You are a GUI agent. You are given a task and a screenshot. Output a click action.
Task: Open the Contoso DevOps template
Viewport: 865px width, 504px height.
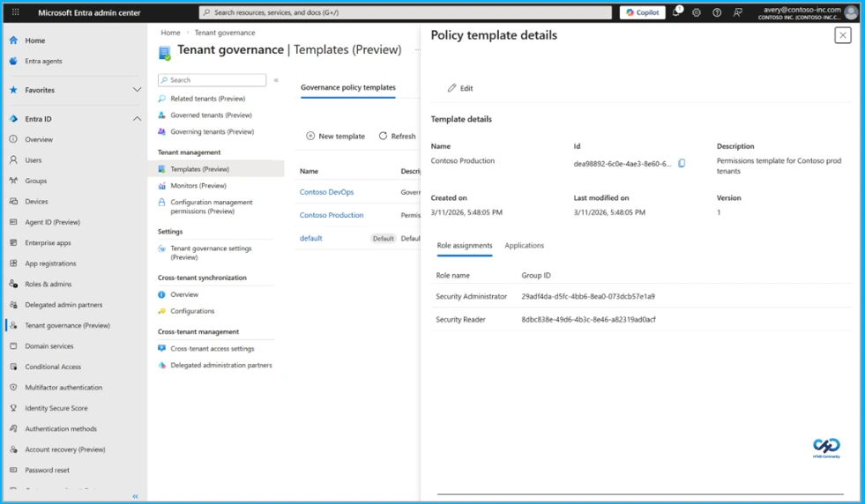326,192
